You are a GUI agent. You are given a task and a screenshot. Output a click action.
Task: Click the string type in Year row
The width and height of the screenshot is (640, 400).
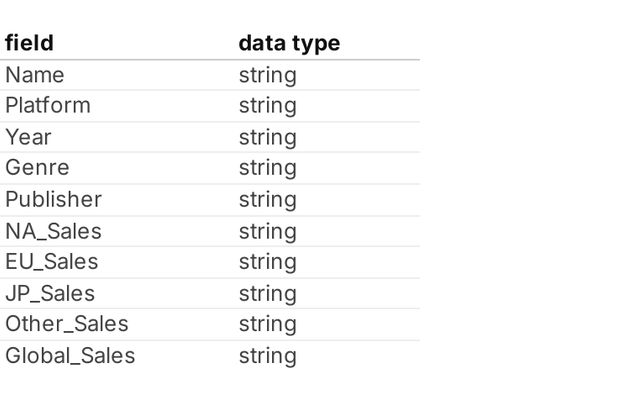267,137
